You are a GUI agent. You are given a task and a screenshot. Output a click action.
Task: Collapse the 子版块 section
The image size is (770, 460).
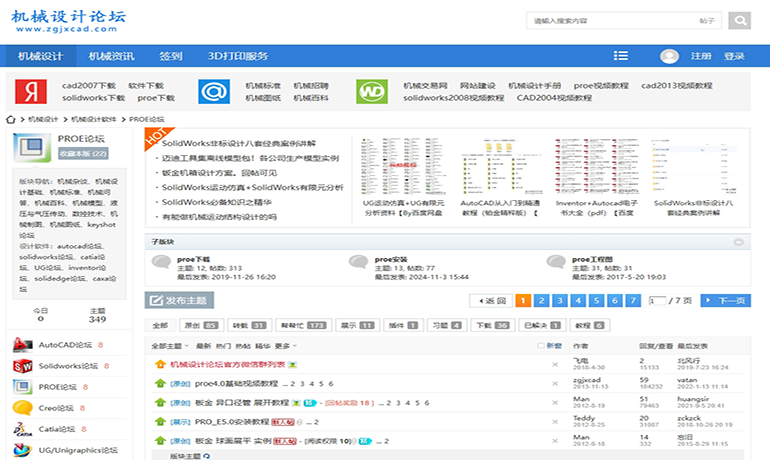coord(738,242)
